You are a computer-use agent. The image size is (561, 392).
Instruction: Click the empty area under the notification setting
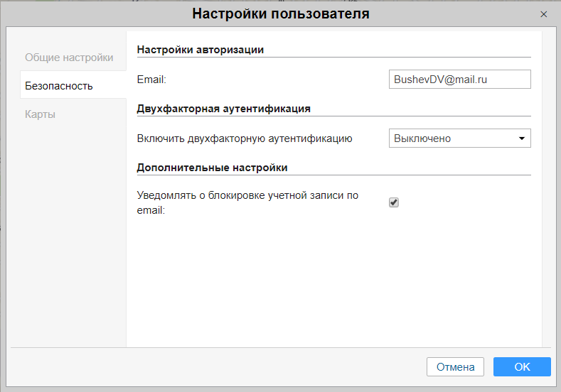(x=334, y=284)
